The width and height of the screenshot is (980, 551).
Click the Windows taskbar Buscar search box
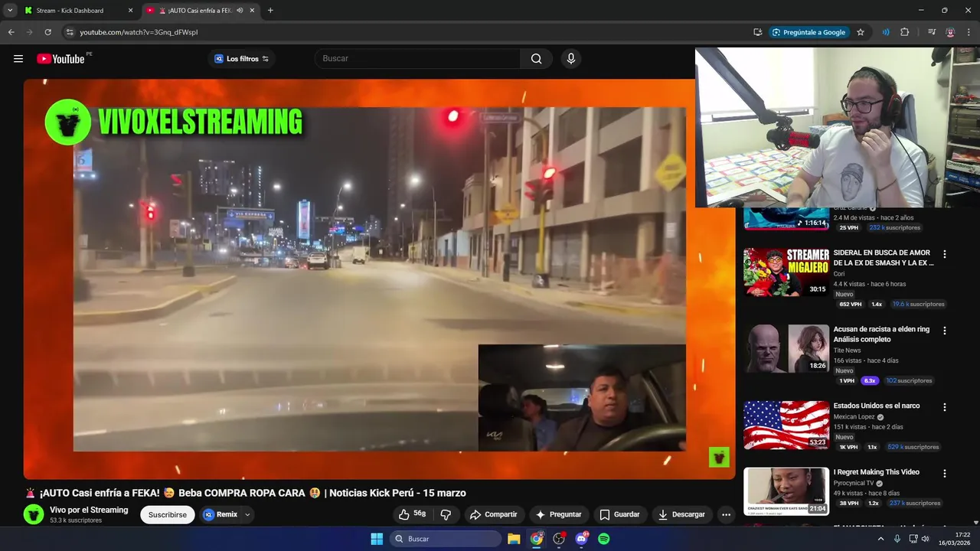coord(446,539)
